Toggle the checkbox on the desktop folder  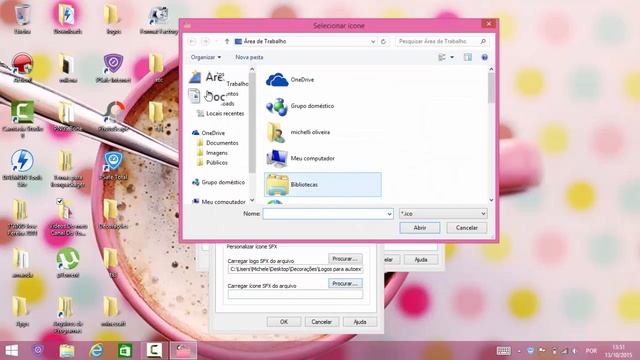[x=60, y=201]
